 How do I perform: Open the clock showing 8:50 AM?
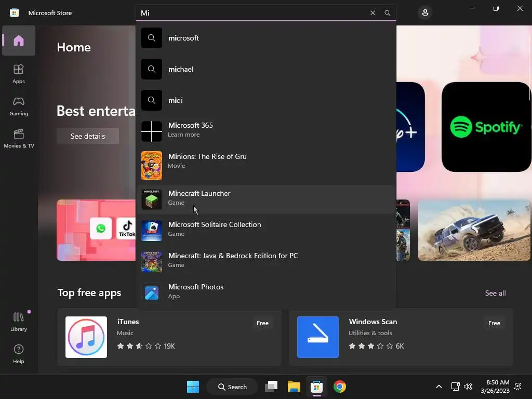495,387
